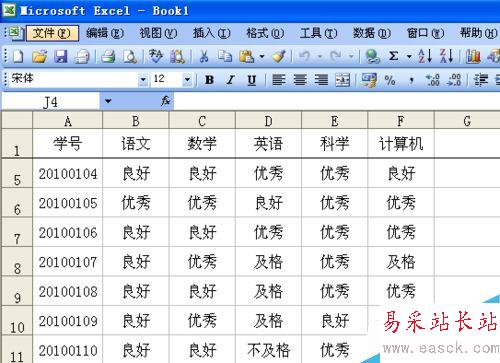Expand the Name Box dropdown arrow
Screen dimensions: 500x363
click(x=108, y=101)
